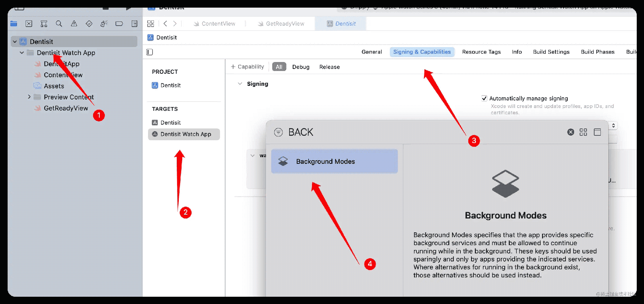This screenshot has width=644, height=304.
Task: Select the Release configuration filter
Action: click(330, 67)
